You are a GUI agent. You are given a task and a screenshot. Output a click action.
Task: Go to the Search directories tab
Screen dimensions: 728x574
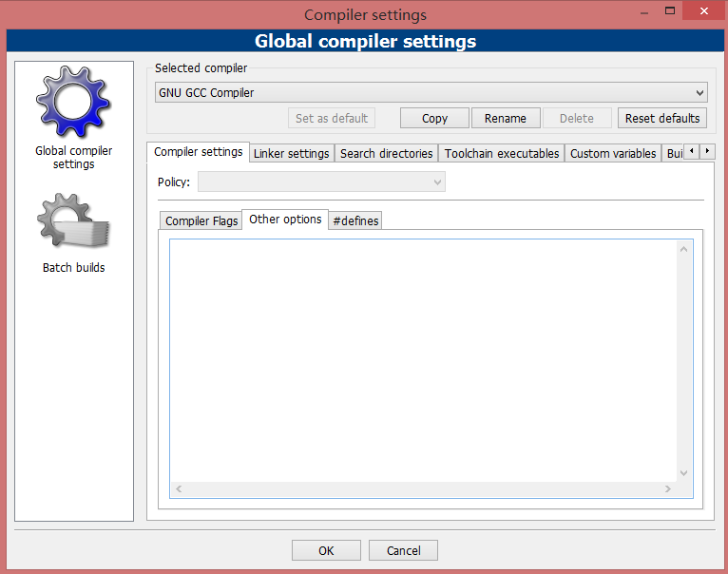point(386,153)
